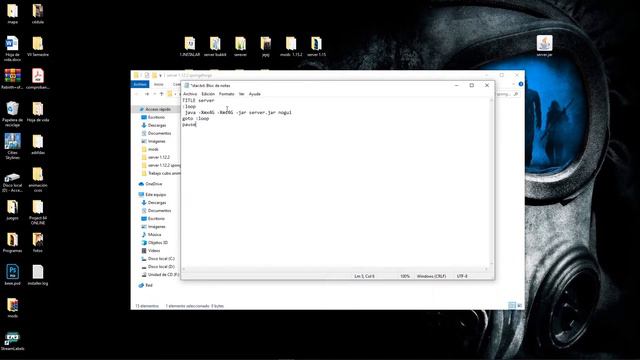This screenshot has width=640, height=360.
Task: Select the Programas desktop folder
Action: 12,242
